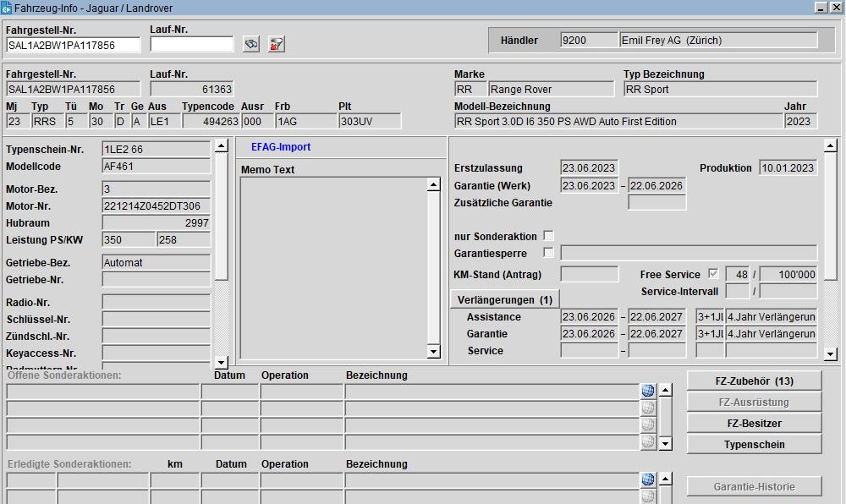Click Offene Sonderaktionen list scroll down arrow
This screenshot has height=504, width=846.
pos(665,444)
